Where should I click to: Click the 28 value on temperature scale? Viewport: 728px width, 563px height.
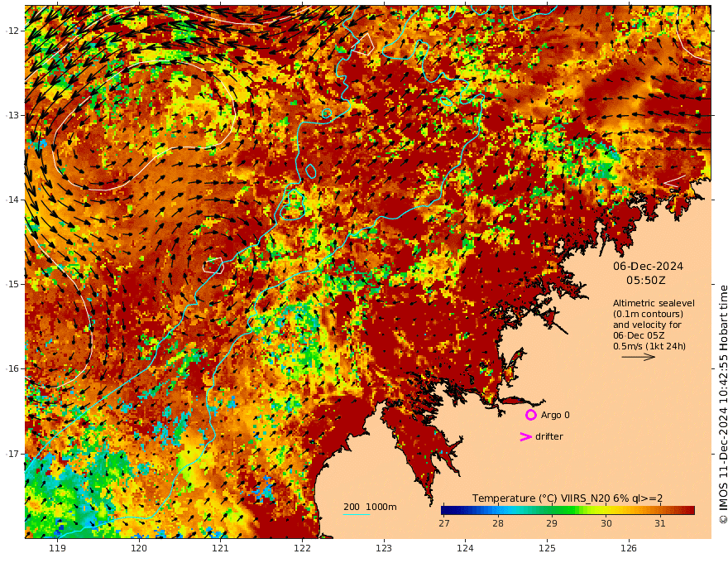point(498,523)
